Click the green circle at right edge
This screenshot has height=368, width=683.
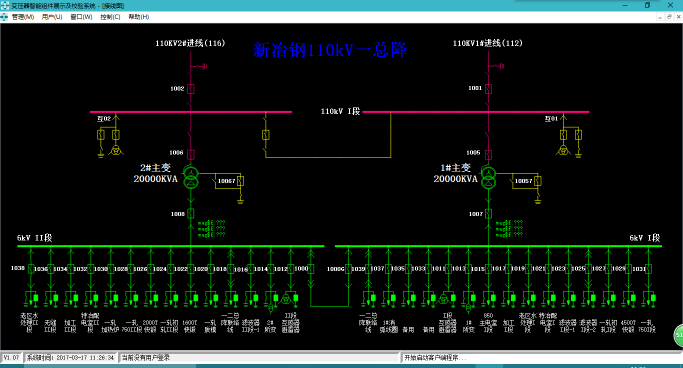pyautogui.click(x=679, y=335)
